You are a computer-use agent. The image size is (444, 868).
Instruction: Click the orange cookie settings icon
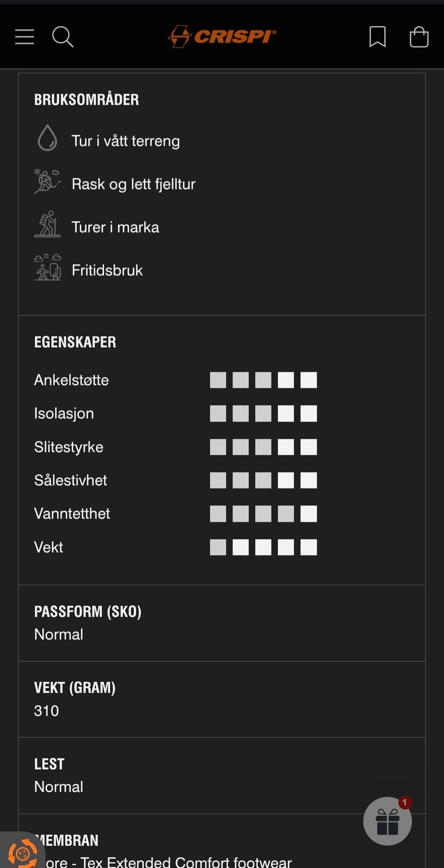(22, 853)
